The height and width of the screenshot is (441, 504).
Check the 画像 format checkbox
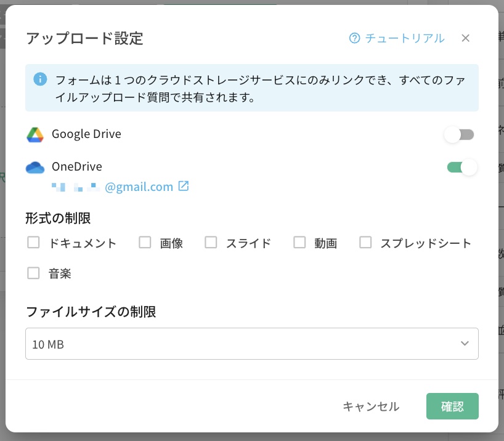coord(145,242)
